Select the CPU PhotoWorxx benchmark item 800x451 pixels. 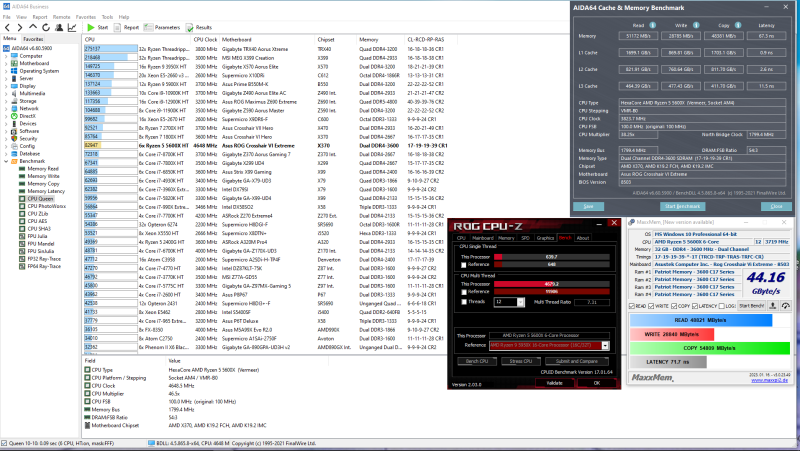point(46,206)
